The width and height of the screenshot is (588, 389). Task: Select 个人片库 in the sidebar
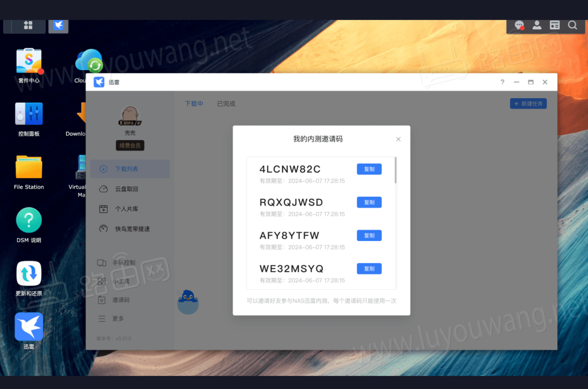tap(130, 209)
